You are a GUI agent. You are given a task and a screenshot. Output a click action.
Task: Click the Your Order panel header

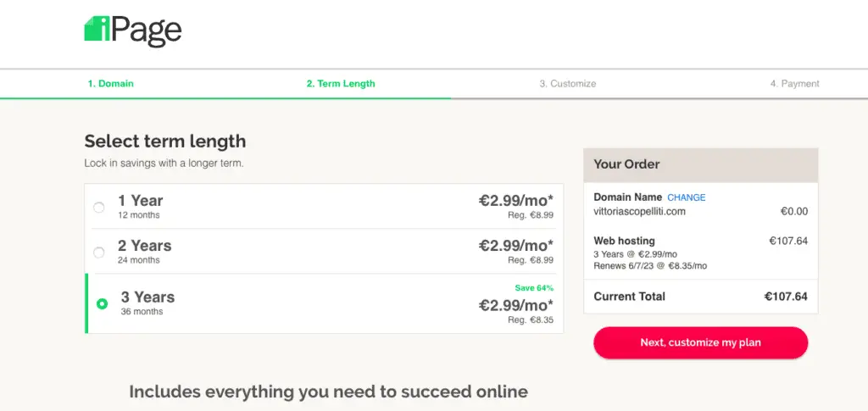[x=701, y=165]
